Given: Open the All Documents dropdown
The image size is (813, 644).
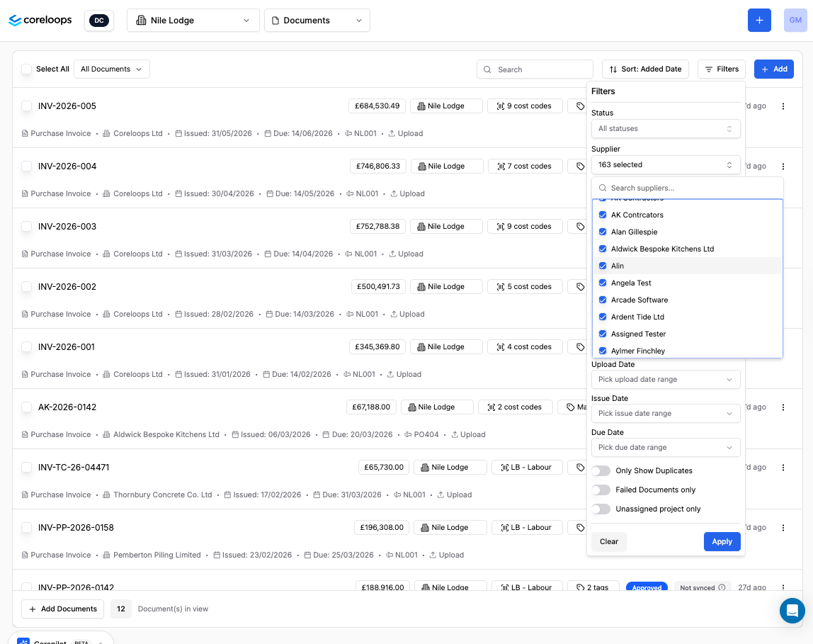Looking at the screenshot, I should (111, 69).
